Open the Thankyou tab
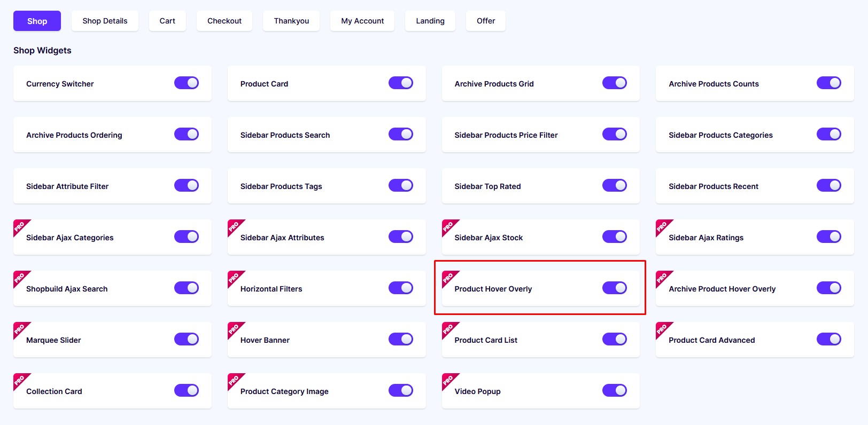The height and width of the screenshot is (425, 868). coord(291,21)
